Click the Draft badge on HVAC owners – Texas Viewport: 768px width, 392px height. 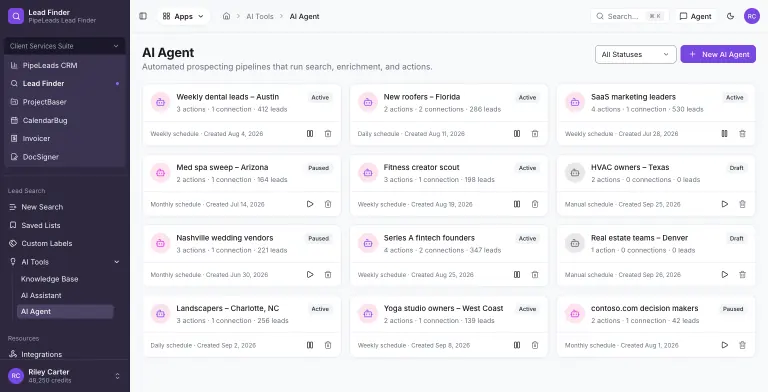(737, 168)
